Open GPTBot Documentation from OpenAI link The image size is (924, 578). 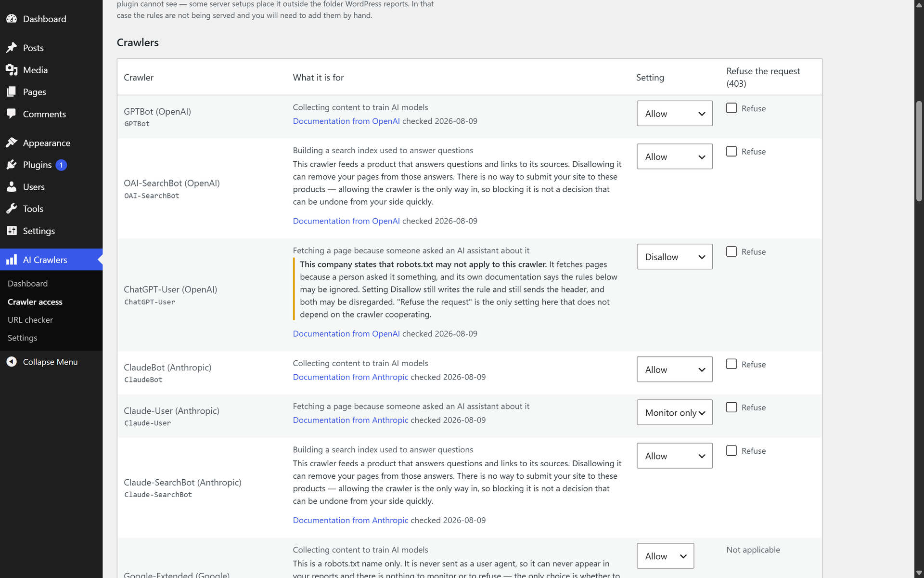[346, 121]
